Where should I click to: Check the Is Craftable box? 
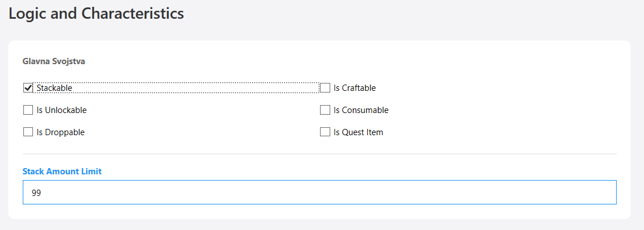325,88
